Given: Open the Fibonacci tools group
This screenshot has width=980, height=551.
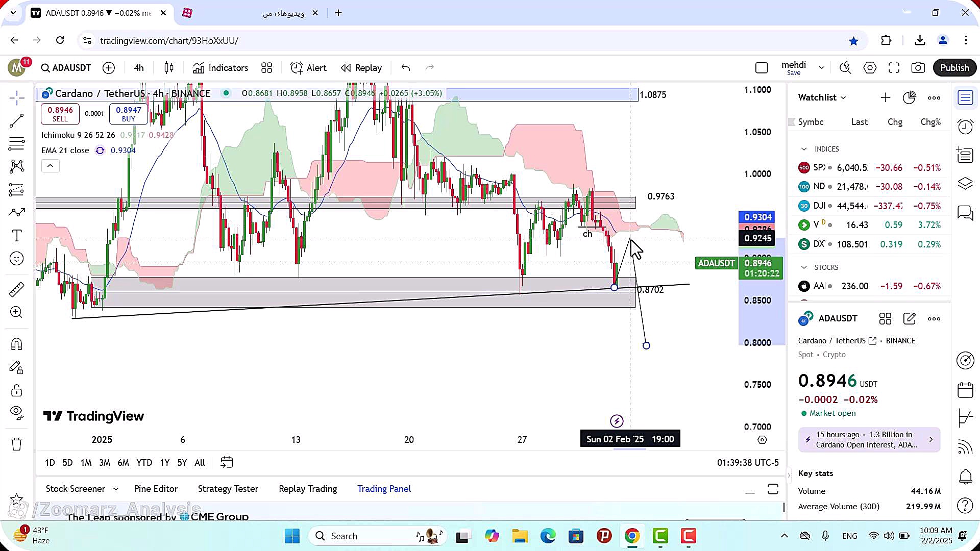Looking at the screenshot, I should pos(17,144).
